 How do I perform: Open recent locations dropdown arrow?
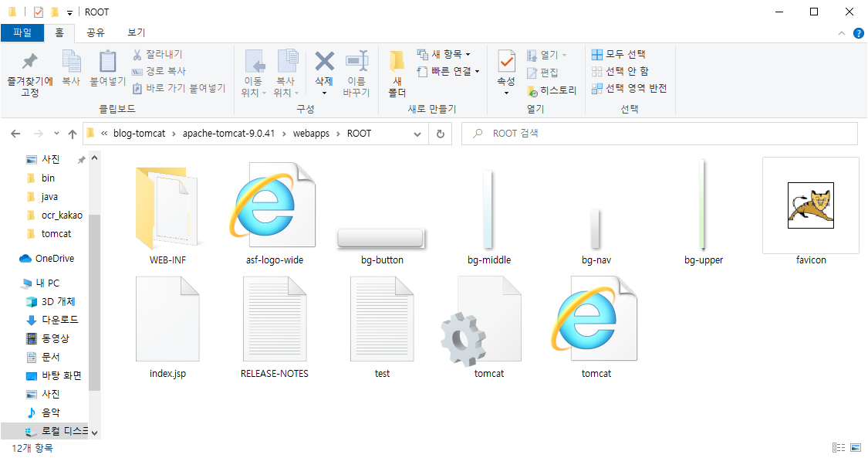coord(56,134)
